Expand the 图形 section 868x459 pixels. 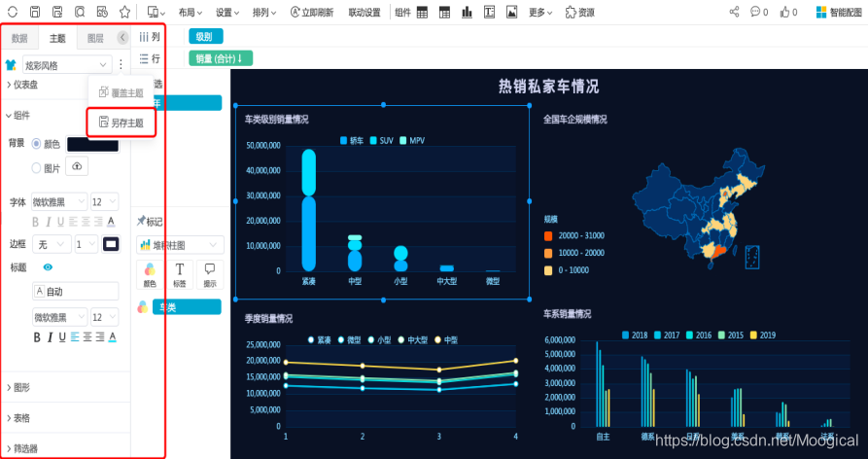click(x=18, y=388)
